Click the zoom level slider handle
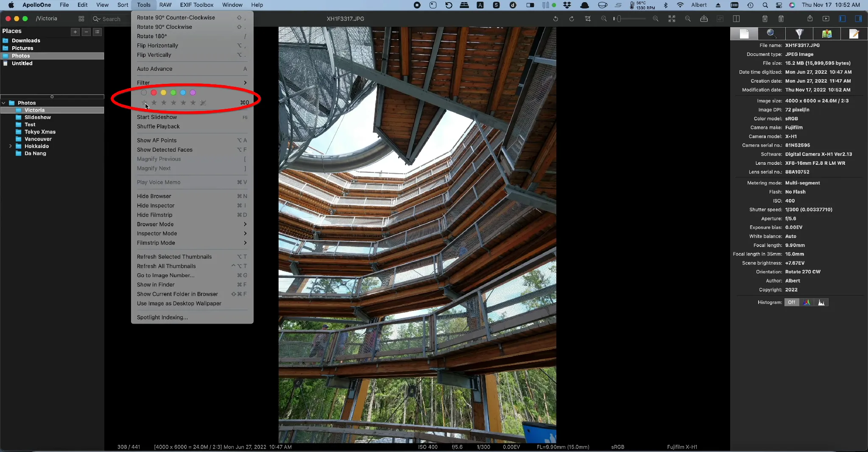Screen dimensions: 868x452 click(619, 19)
